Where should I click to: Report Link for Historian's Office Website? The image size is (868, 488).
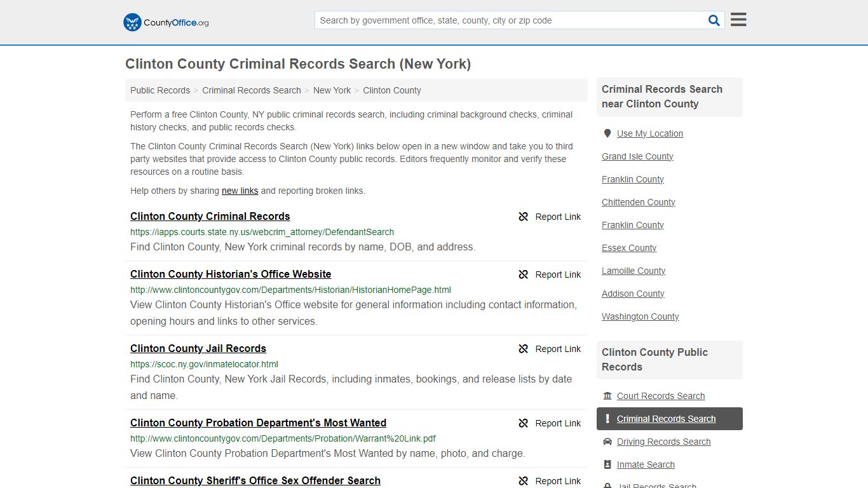click(558, 274)
